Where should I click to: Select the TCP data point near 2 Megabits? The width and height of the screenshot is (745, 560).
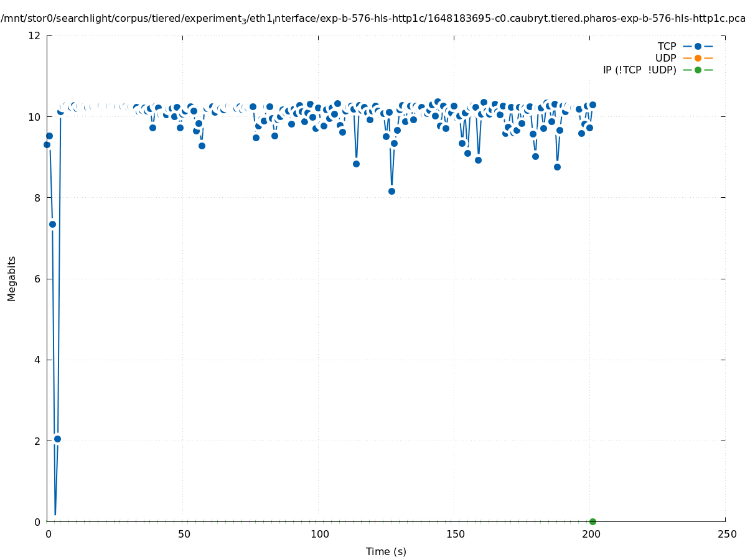pos(57,439)
